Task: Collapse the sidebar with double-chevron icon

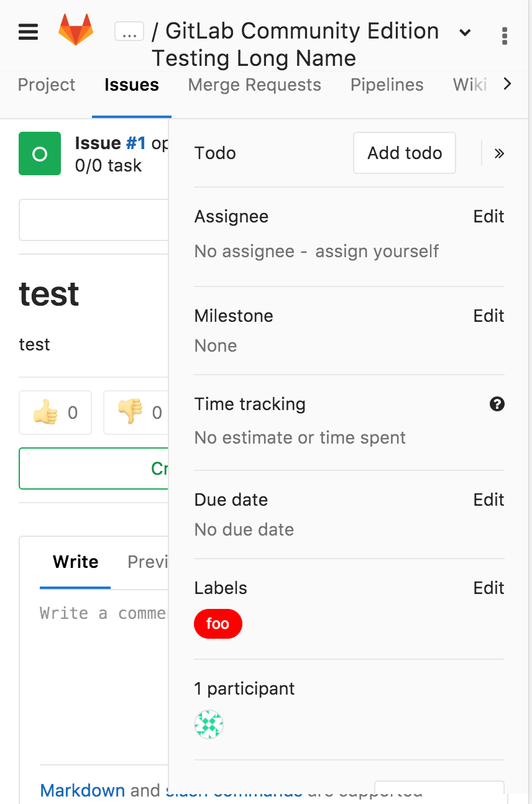Action: click(498, 153)
